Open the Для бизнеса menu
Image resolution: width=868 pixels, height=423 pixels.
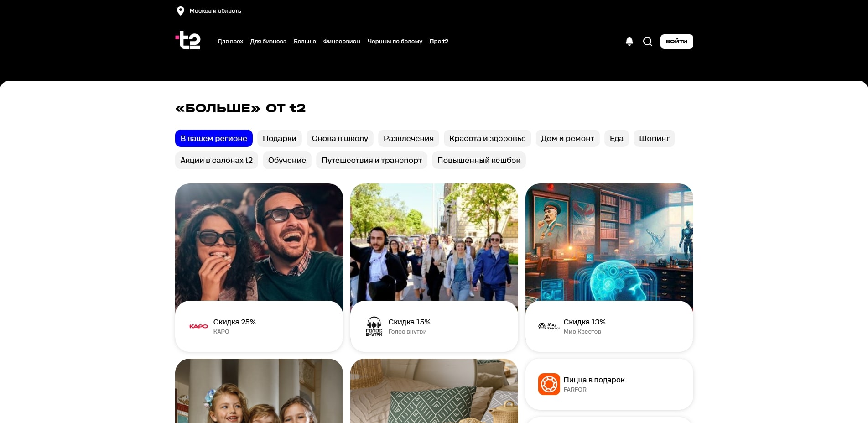point(268,42)
